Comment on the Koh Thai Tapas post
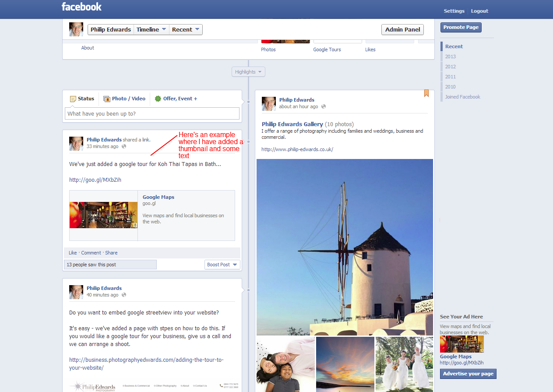Screen dimensions: 553x392 point(91,253)
